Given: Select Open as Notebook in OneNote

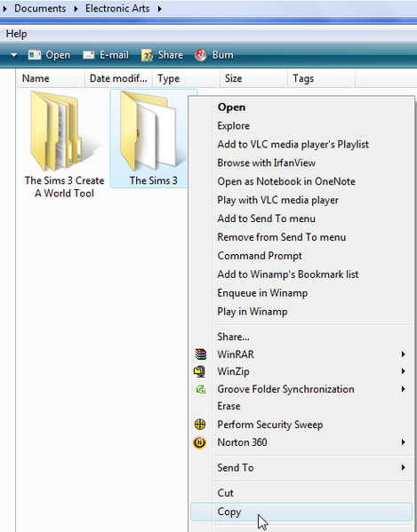Looking at the screenshot, I should click(301, 181).
